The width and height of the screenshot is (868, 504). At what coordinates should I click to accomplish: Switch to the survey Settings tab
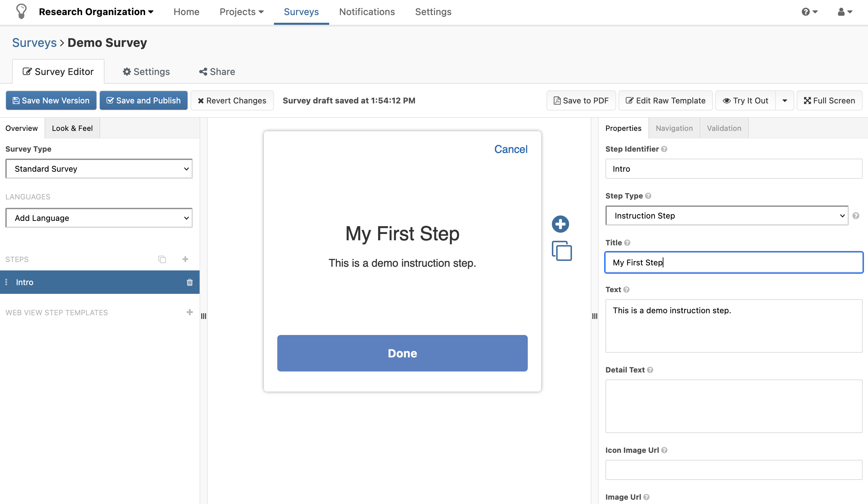(x=146, y=72)
